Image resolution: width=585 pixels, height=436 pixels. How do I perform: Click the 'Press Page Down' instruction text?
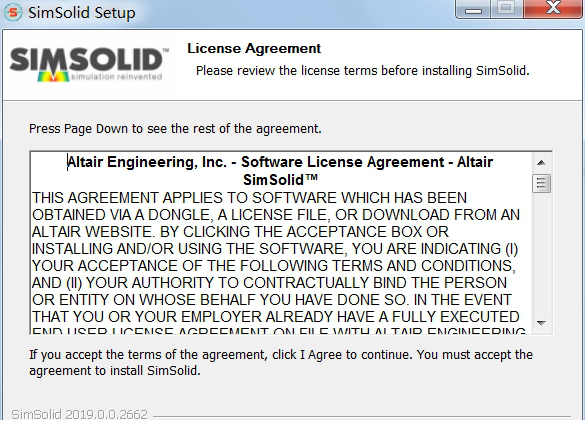[x=175, y=129]
